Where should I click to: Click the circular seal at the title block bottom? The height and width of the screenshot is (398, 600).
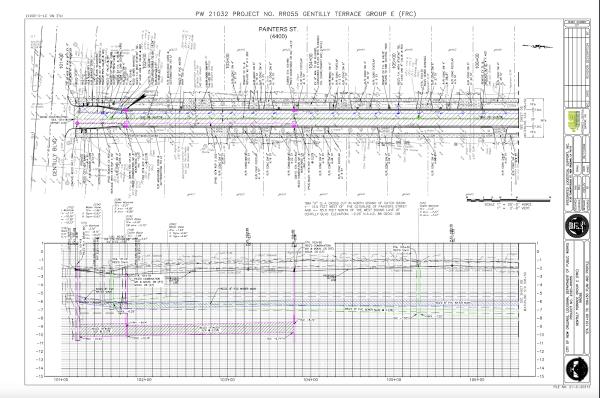pyautogui.click(x=577, y=369)
